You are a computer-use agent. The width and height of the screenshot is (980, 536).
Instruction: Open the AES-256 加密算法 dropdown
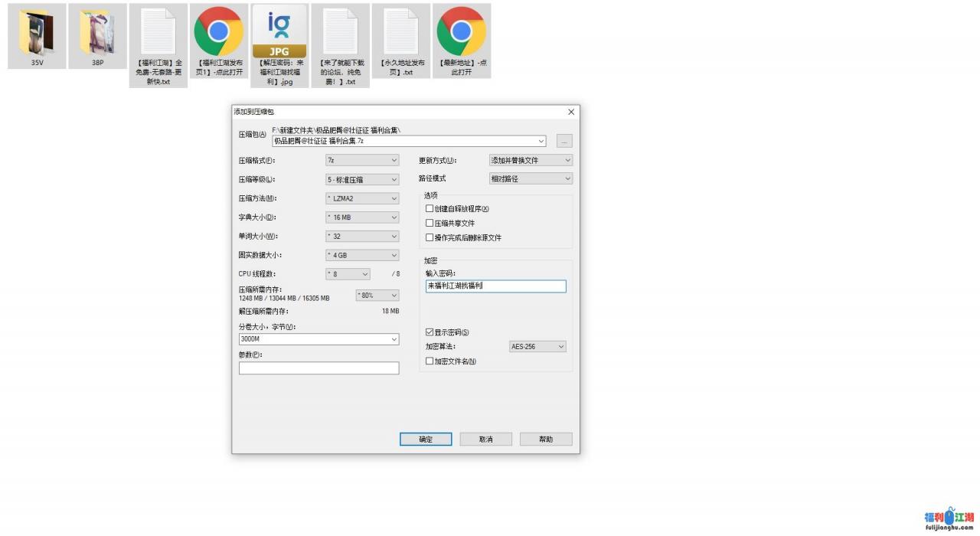[x=537, y=347]
